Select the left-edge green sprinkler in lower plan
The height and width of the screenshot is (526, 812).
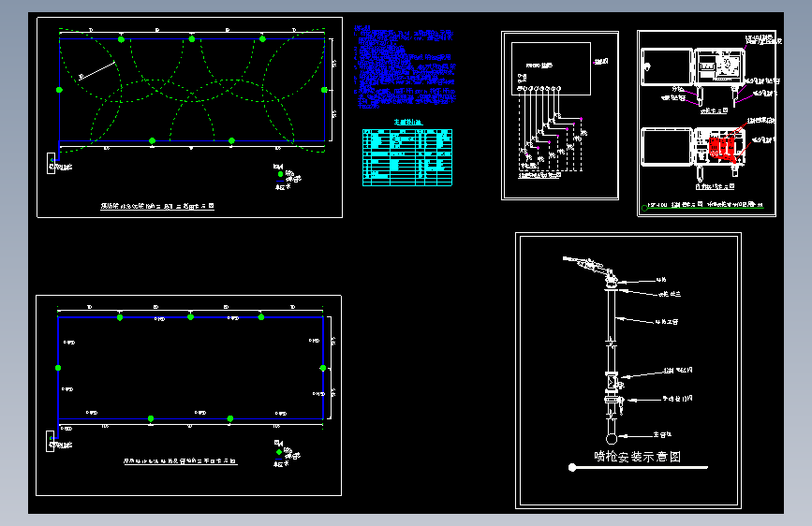58,368
